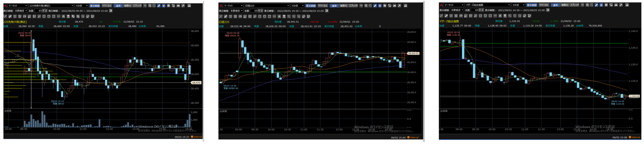Viewport: 644px width, 144px height.
Task: Expand 5分足 timeframe dropdown in 日経225 chart
Action: point(303,6)
